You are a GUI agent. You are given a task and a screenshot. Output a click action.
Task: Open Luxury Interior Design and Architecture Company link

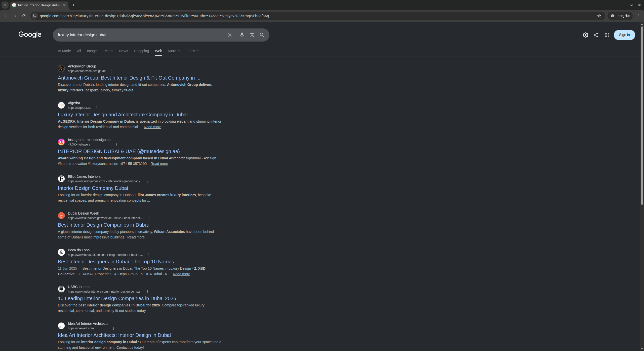tap(126, 115)
